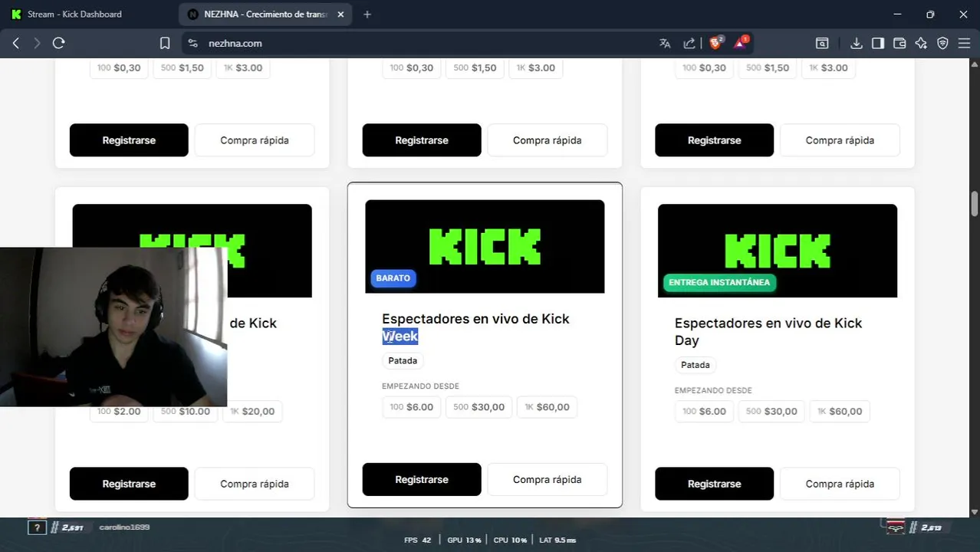This screenshot has height=552, width=980.
Task: Open the Leo AI sparkle icon
Action: 921,44
